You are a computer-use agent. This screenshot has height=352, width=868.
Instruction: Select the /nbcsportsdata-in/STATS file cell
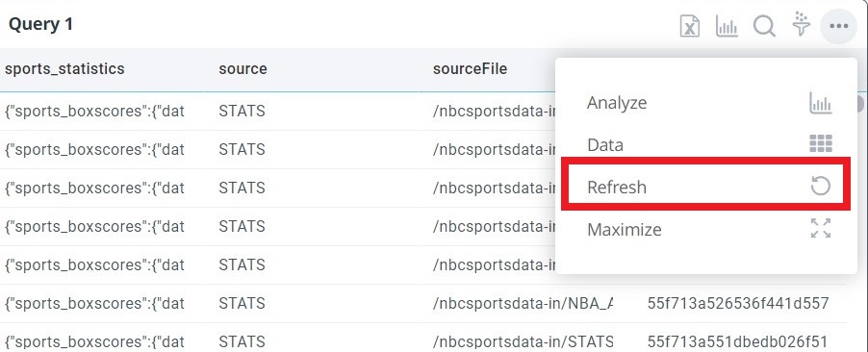pos(523,341)
